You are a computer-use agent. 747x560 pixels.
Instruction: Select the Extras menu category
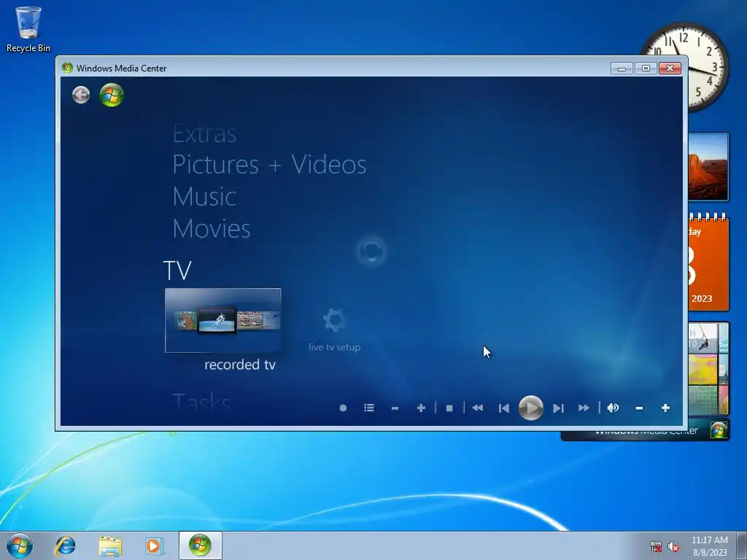(204, 134)
